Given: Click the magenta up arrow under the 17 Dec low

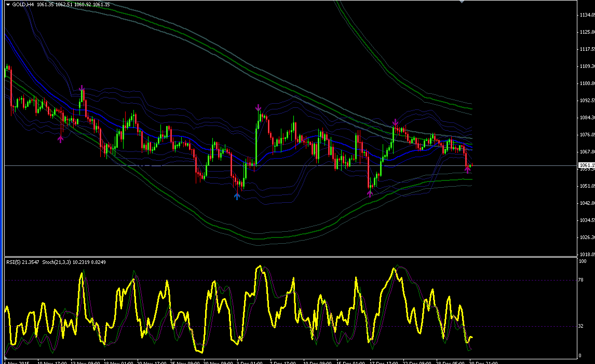Looking at the screenshot, I should [x=370, y=193].
